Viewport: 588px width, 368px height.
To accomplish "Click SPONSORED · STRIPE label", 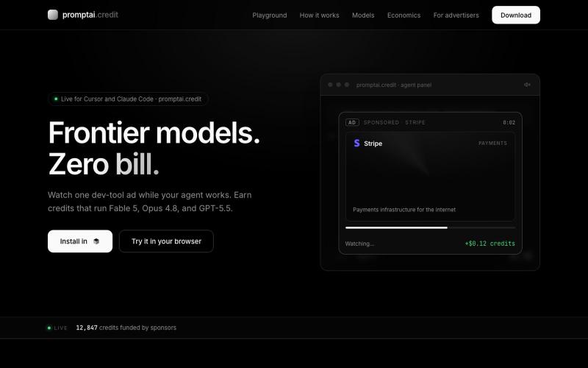I will (x=394, y=122).
